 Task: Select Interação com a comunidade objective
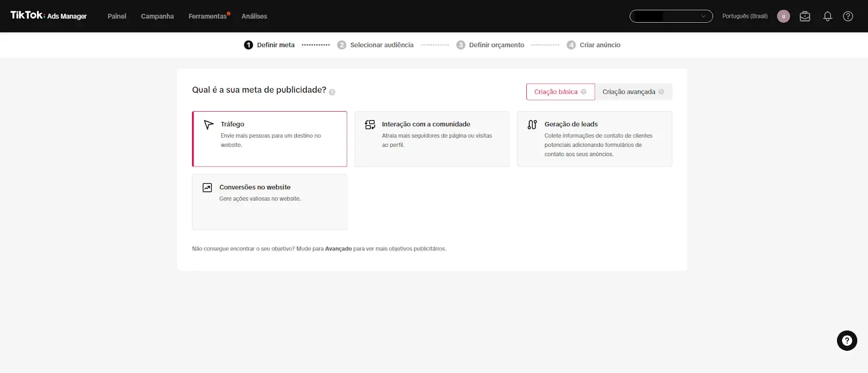[432, 139]
